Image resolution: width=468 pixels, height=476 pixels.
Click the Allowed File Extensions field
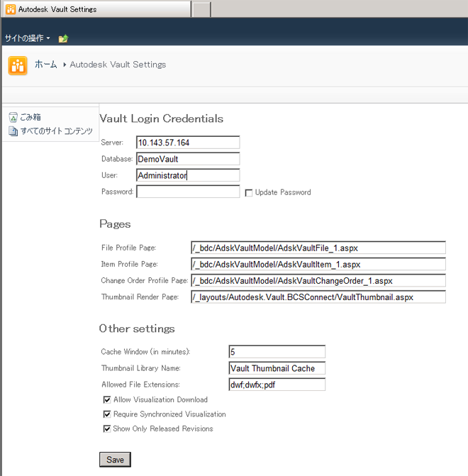click(x=277, y=384)
